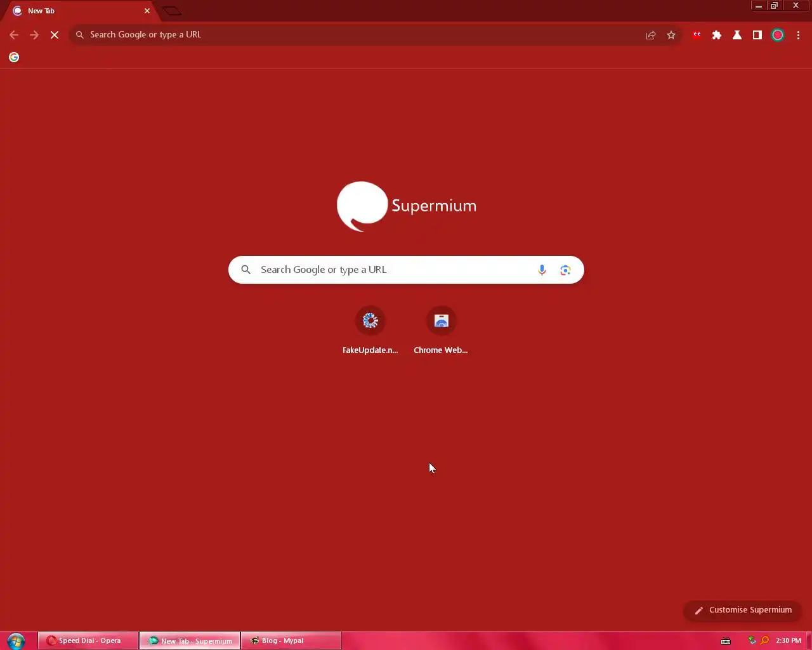Open the red googly-eyes extension
This screenshot has height=650, width=812.
pos(697,35)
